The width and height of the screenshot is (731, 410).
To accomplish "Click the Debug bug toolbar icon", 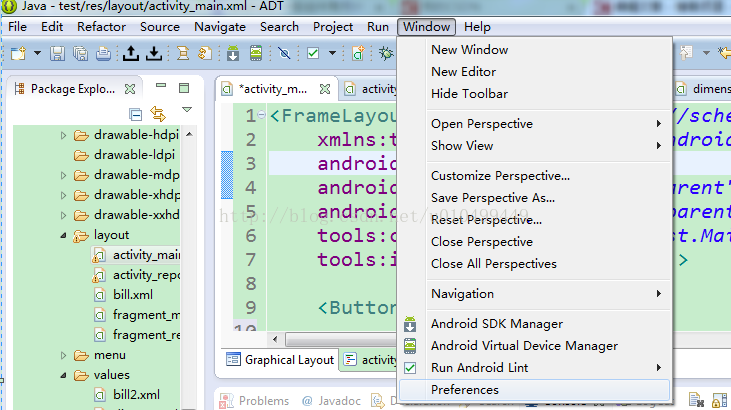I will pos(386,53).
